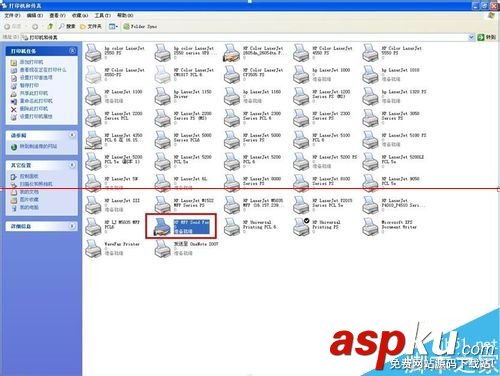Open the 帮助(H) menu
This screenshot has width=500, height=376.
(x=125, y=15)
